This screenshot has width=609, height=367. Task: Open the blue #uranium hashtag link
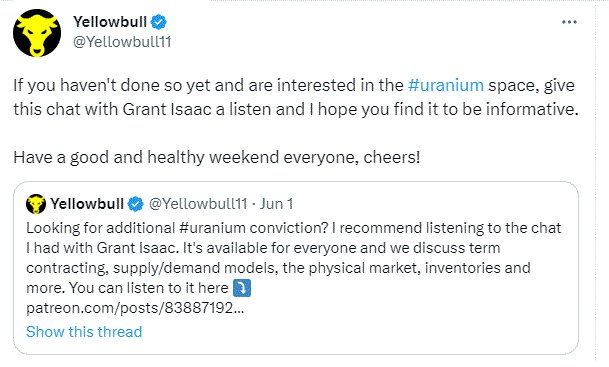pyautogui.click(x=446, y=85)
